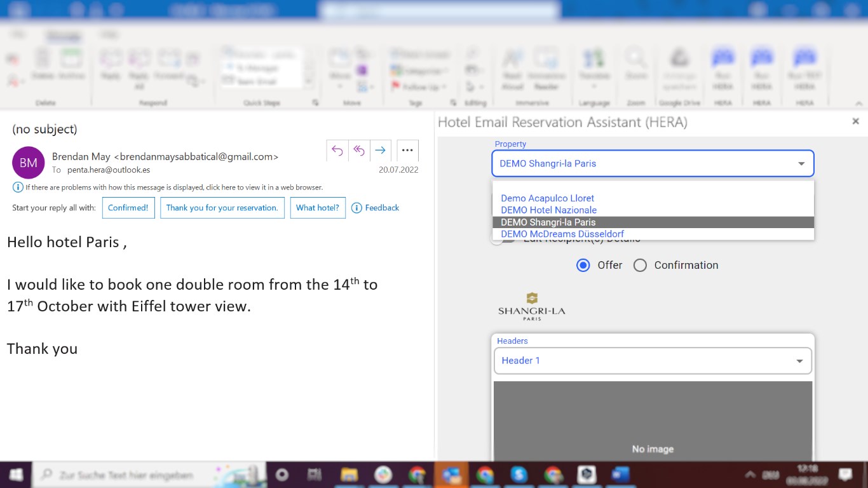Click the What hotel? suggested reply
868x488 pixels.
pyautogui.click(x=318, y=208)
